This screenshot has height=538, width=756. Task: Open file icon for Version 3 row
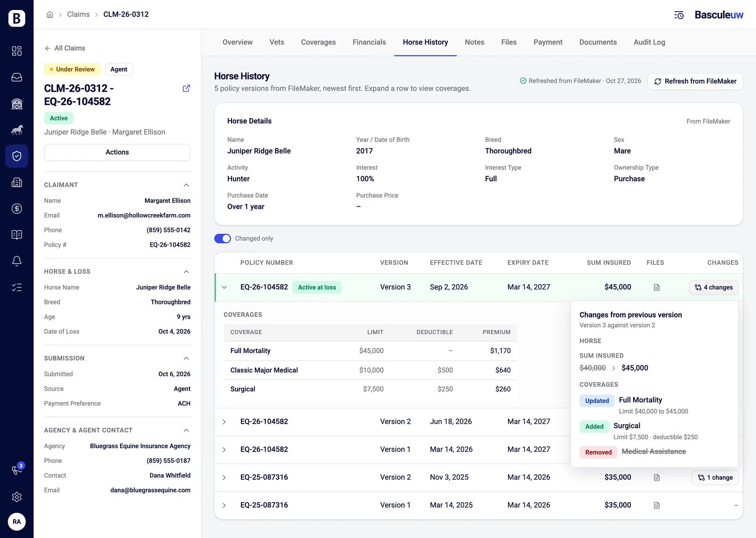coord(657,287)
